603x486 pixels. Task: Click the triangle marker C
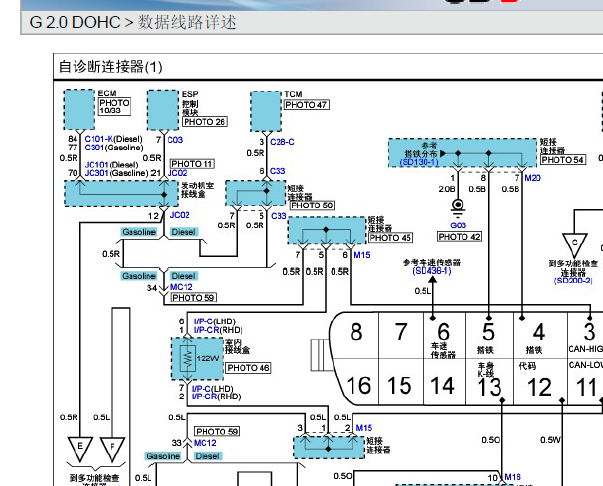click(x=575, y=245)
